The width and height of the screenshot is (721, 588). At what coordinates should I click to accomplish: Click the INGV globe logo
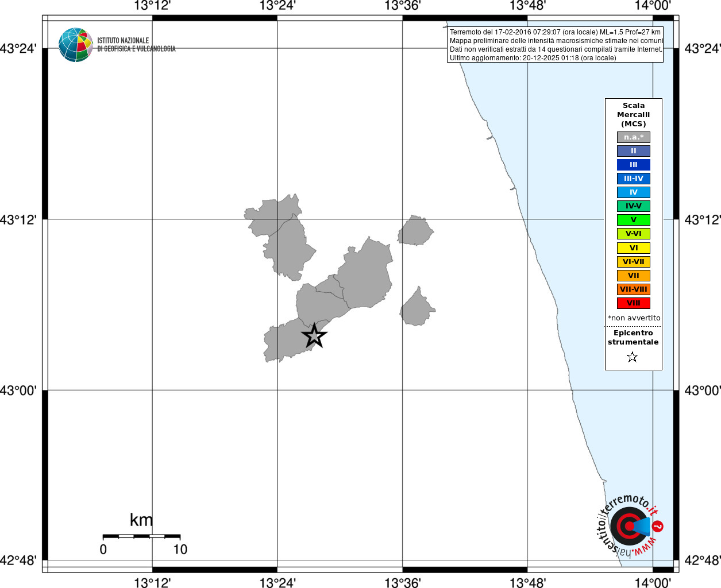pyautogui.click(x=75, y=45)
